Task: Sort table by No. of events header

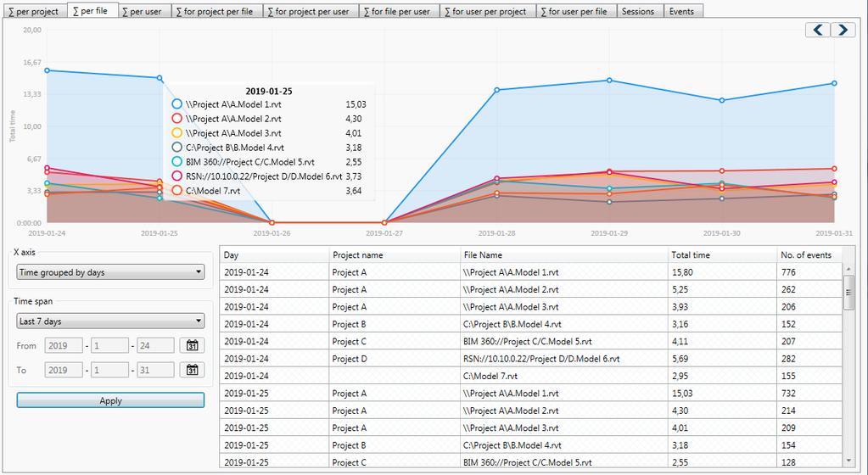Action: [809, 254]
